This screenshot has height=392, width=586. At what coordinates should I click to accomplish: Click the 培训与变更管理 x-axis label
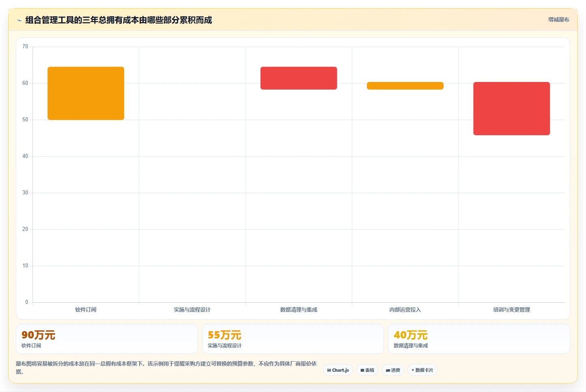[511, 310]
